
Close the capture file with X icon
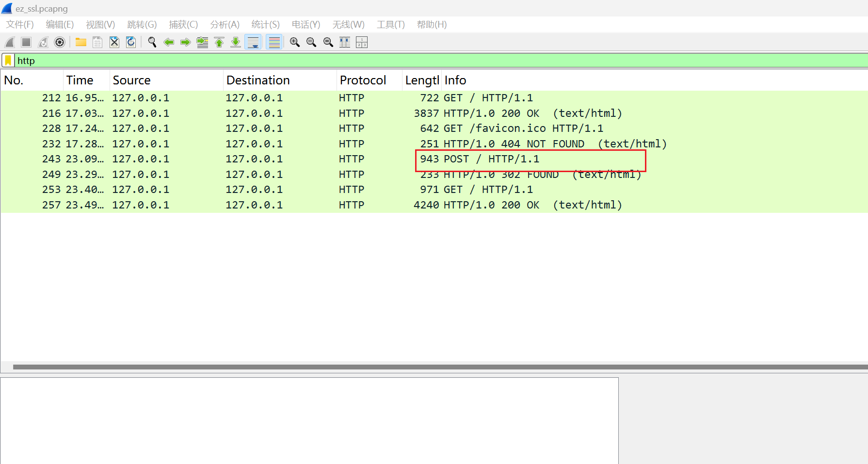(114, 43)
